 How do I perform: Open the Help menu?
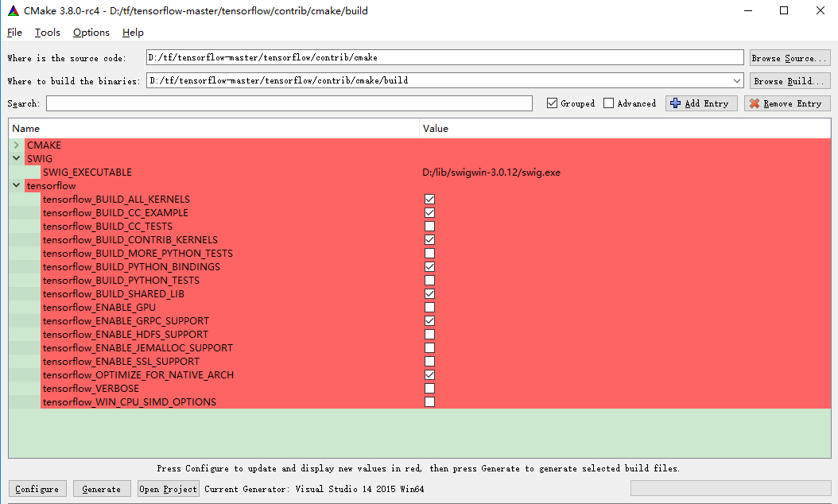click(x=133, y=33)
